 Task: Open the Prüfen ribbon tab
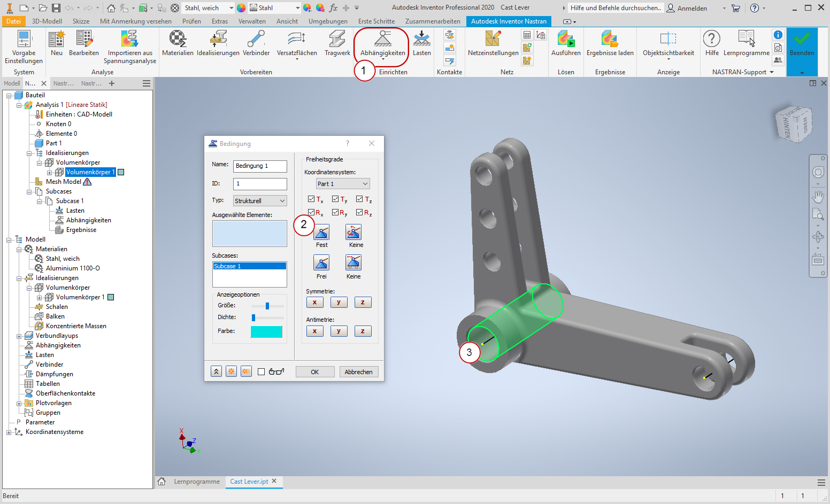coord(191,21)
